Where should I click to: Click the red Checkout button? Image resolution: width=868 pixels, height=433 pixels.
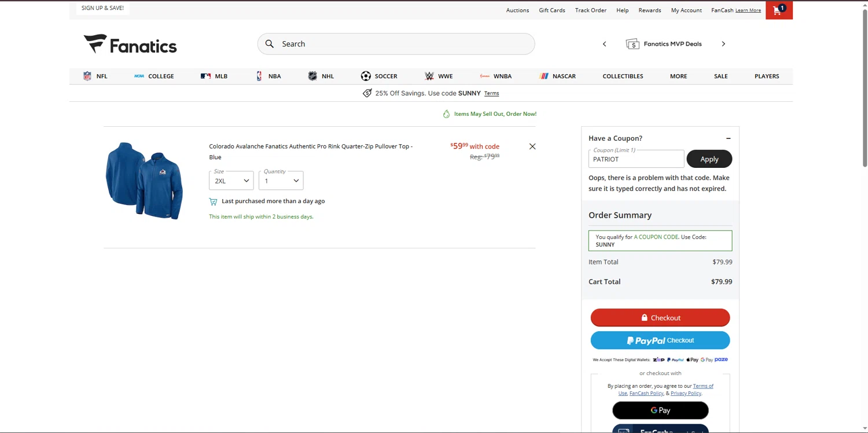[x=660, y=318]
